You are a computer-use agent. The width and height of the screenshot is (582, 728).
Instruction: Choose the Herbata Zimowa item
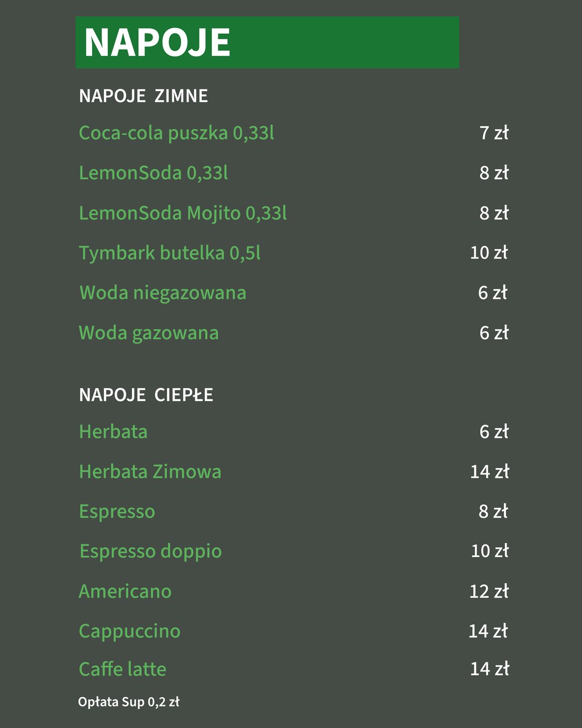click(x=150, y=472)
